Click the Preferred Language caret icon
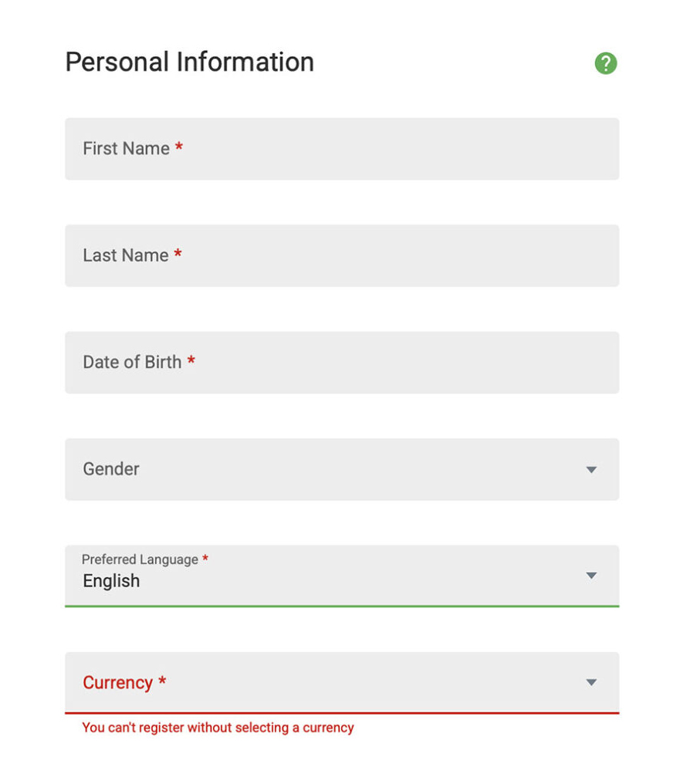The image size is (680, 784). click(591, 576)
